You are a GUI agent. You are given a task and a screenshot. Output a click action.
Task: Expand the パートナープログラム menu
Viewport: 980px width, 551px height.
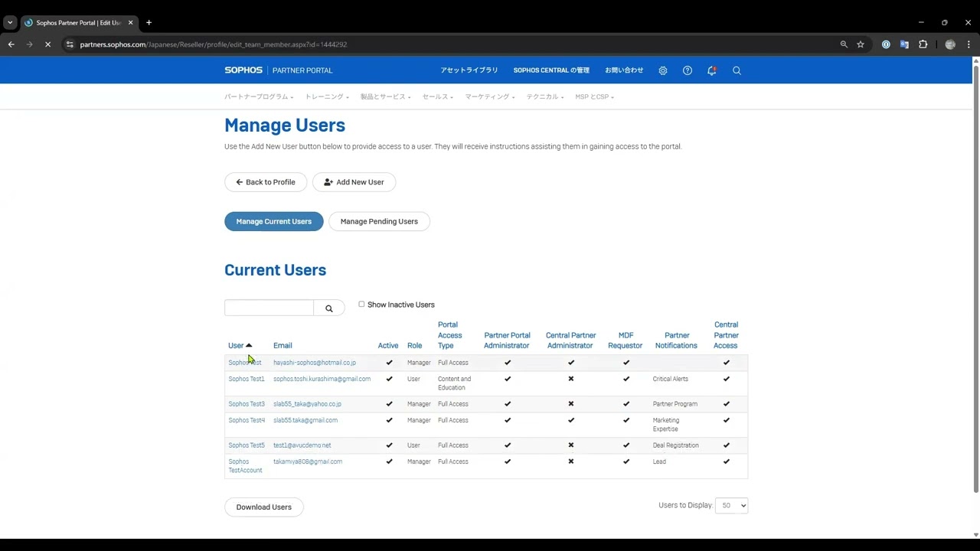pyautogui.click(x=259, y=97)
